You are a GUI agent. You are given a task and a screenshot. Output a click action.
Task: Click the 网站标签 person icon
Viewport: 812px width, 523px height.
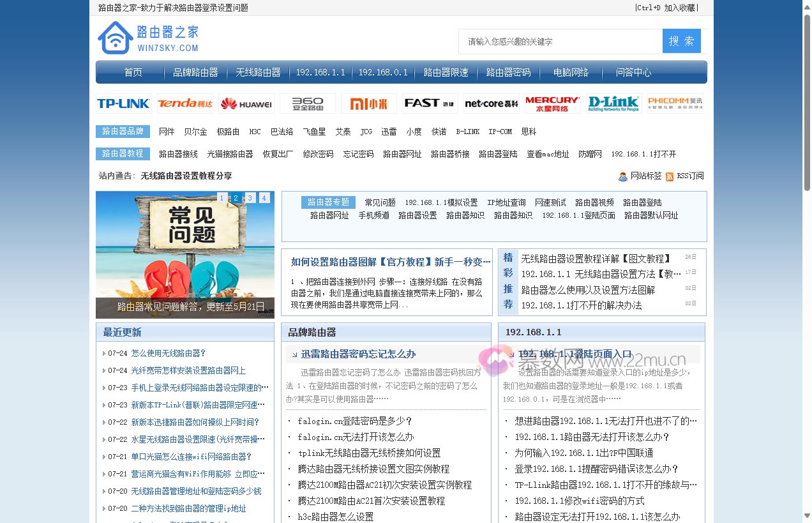point(622,176)
